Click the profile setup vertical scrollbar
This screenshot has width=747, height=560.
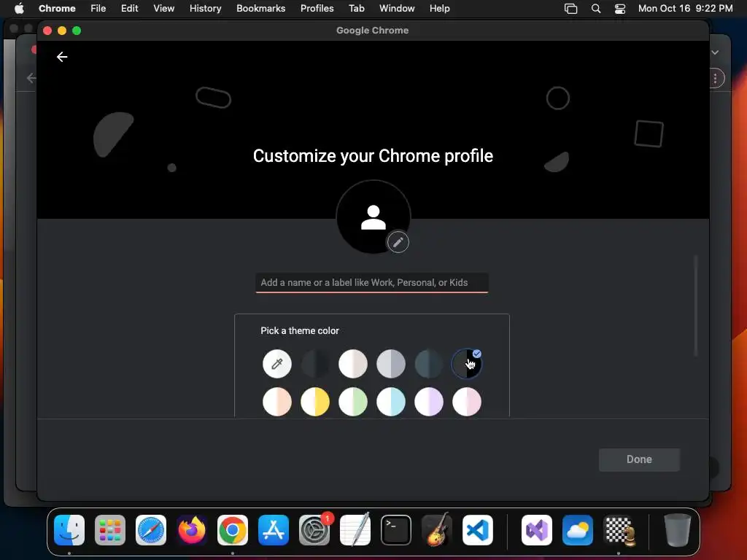[695, 306]
